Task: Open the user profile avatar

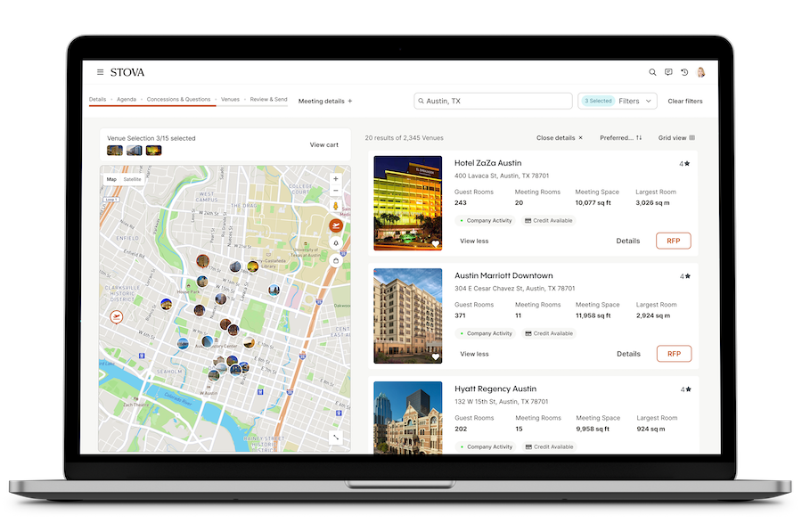Action: tap(701, 72)
